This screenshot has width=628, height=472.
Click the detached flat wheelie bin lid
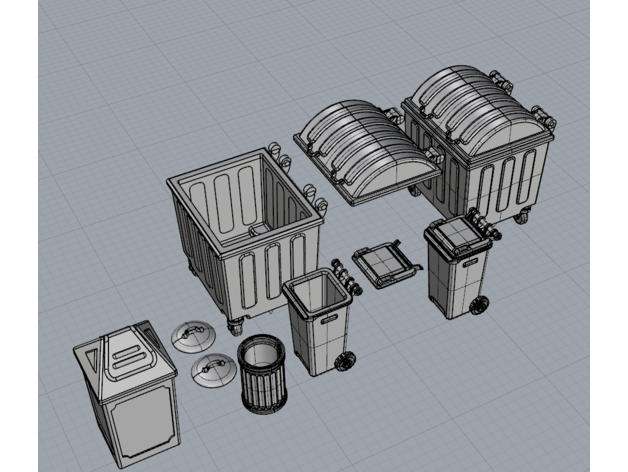(383, 267)
